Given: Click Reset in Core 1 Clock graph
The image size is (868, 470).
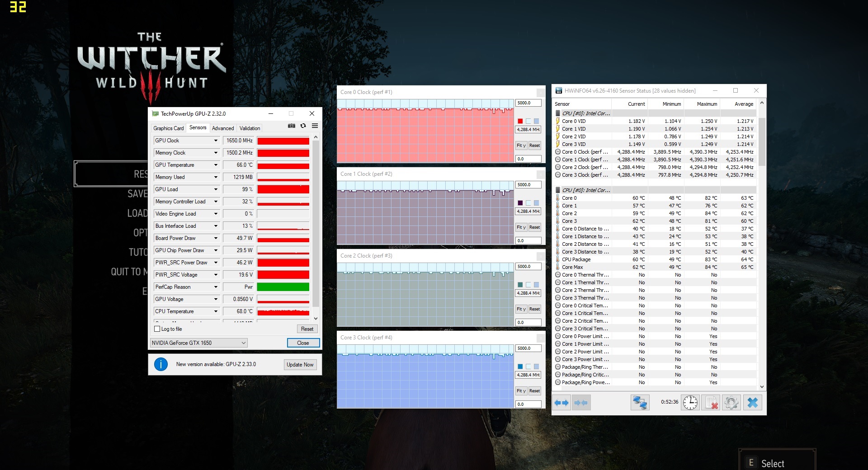Looking at the screenshot, I should pos(535,227).
